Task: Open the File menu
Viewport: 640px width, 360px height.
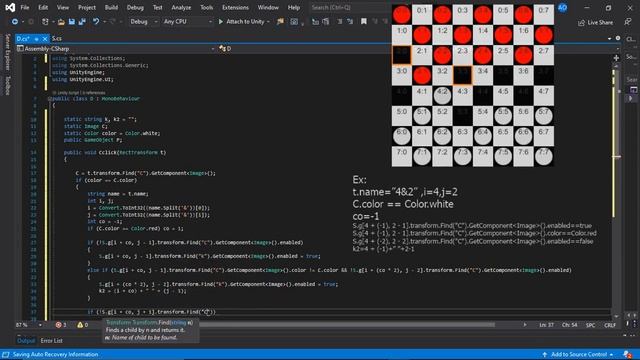Action: pos(25,7)
